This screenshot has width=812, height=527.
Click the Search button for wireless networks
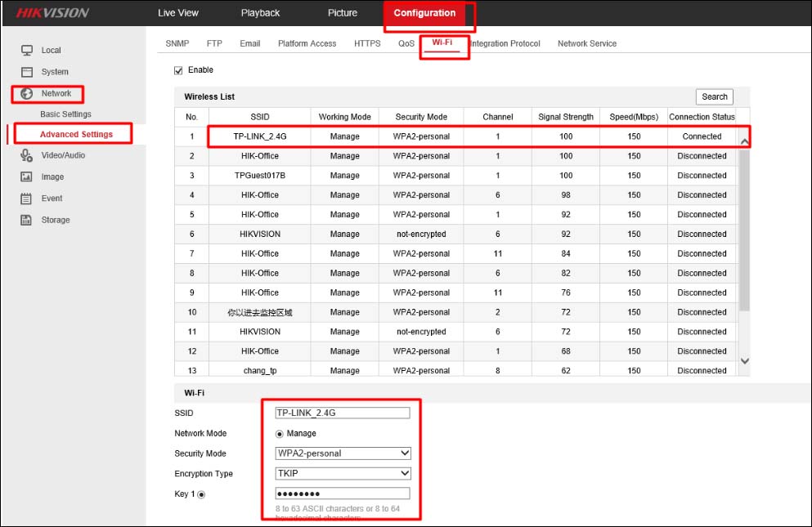tap(714, 96)
